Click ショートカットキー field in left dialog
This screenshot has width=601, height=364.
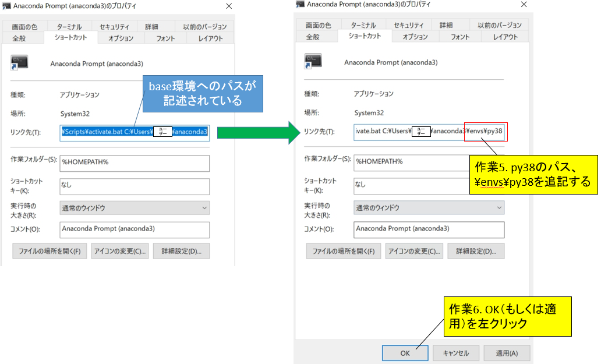tap(135, 186)
